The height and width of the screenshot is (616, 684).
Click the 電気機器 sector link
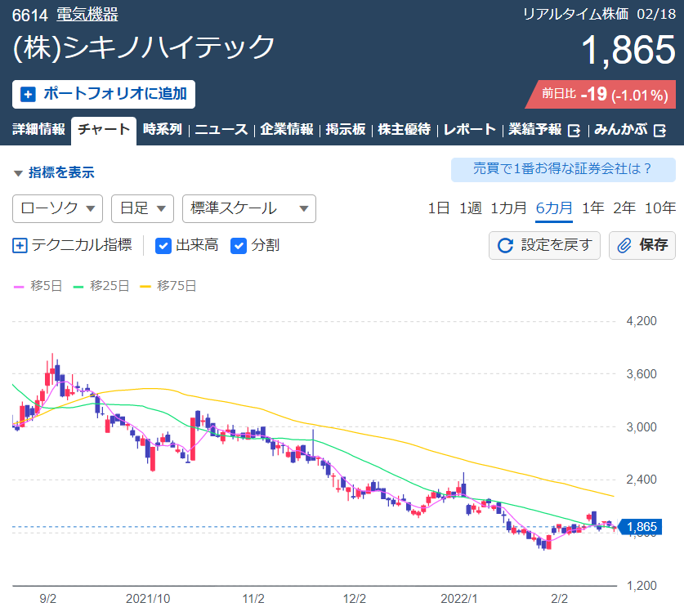tap(87, 15)
